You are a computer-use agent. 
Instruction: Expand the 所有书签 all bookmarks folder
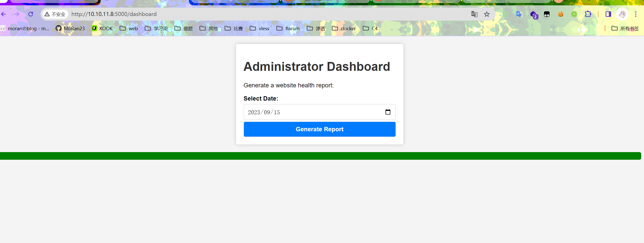pos(625,28)
